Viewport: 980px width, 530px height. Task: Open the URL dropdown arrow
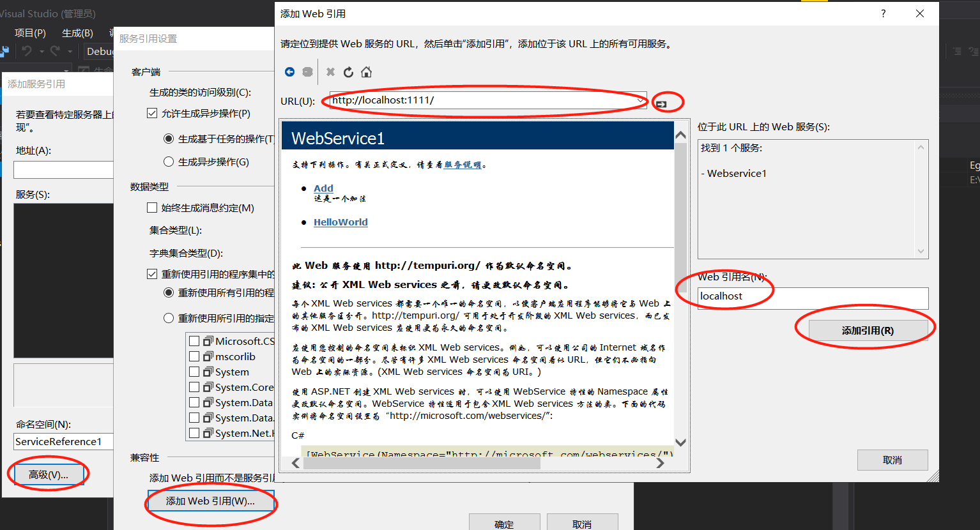coord(640,100)
